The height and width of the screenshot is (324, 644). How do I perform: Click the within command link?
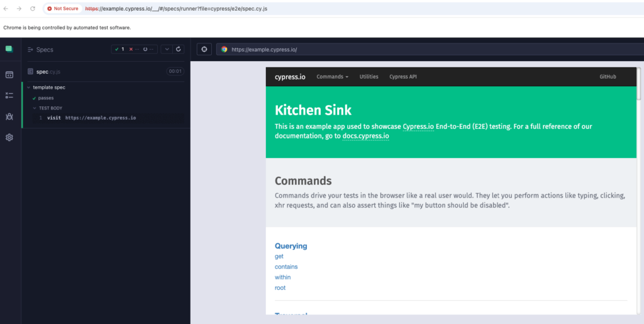tap(282, 277)
